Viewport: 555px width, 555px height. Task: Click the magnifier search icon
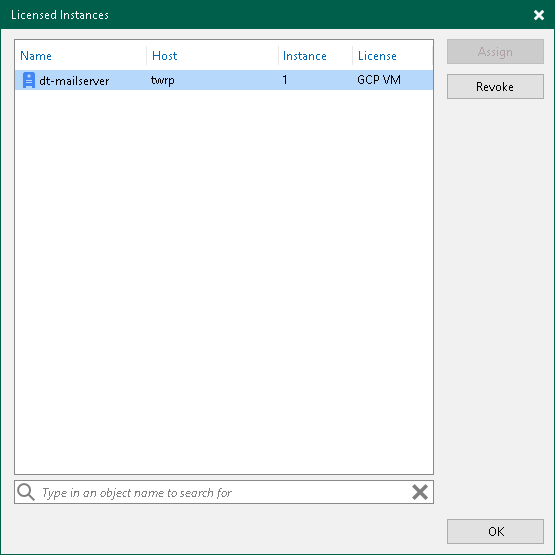pos(26,492)
